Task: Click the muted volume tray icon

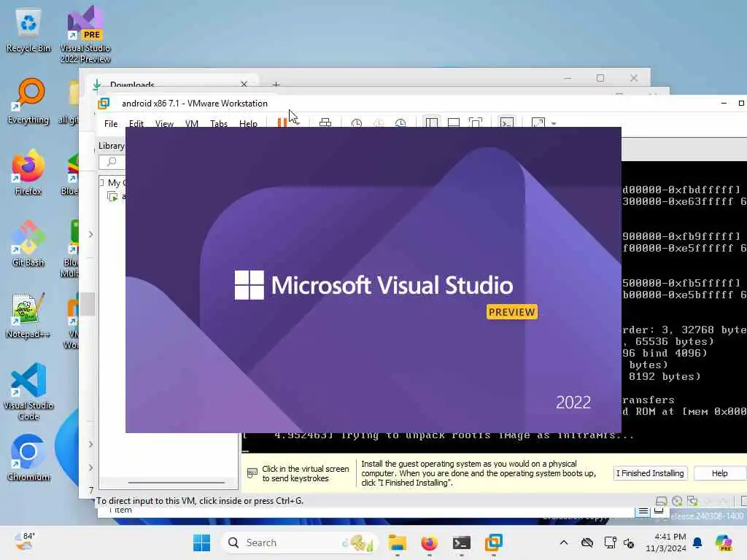Action: point(629,542)
